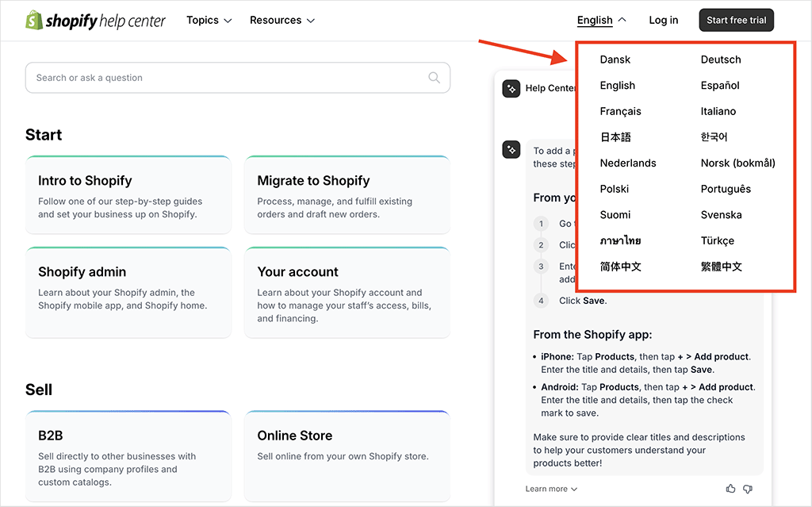812x507 pixels.
Task: Open the Resources dropdown menu
Action: (x=282, y=20)
